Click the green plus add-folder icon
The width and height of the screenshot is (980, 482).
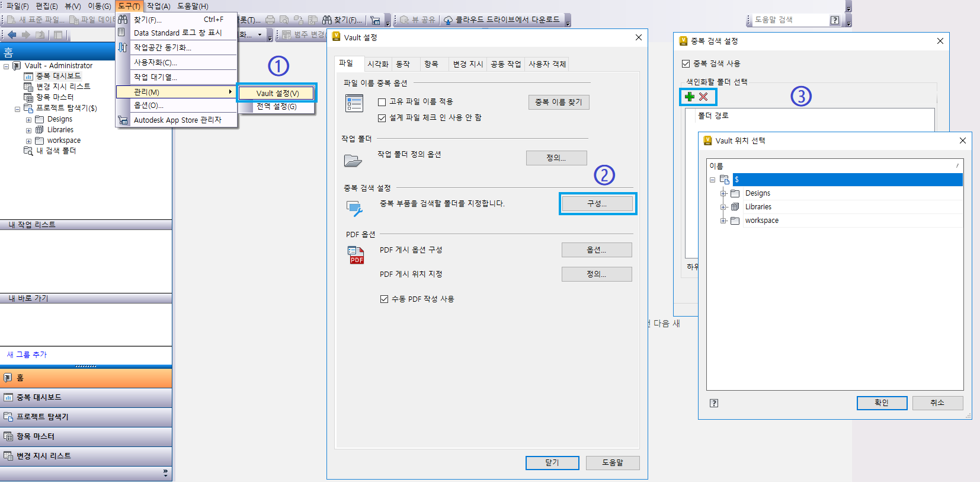pyautogui.click(x=690, y=97)
